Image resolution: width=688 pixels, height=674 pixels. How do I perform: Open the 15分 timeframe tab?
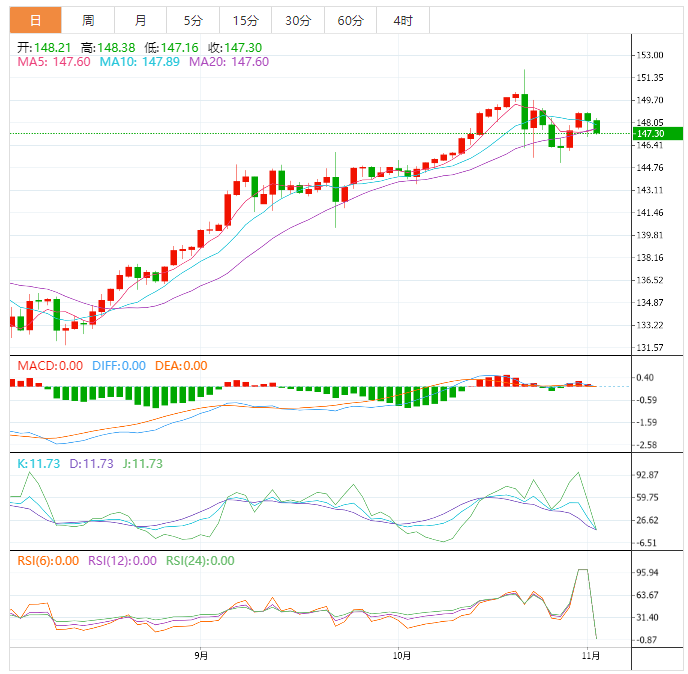click(244, 20)
